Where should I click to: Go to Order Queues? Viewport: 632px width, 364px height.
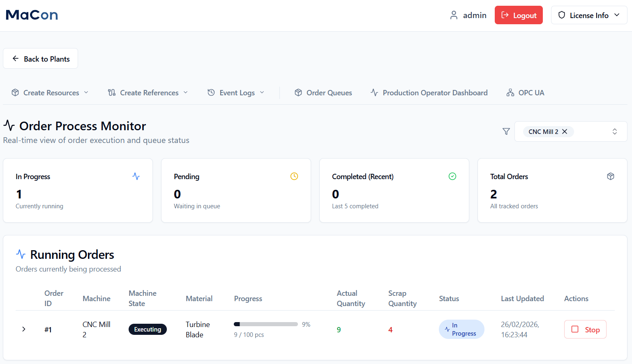pyautogui.click(x=323, y=93)
